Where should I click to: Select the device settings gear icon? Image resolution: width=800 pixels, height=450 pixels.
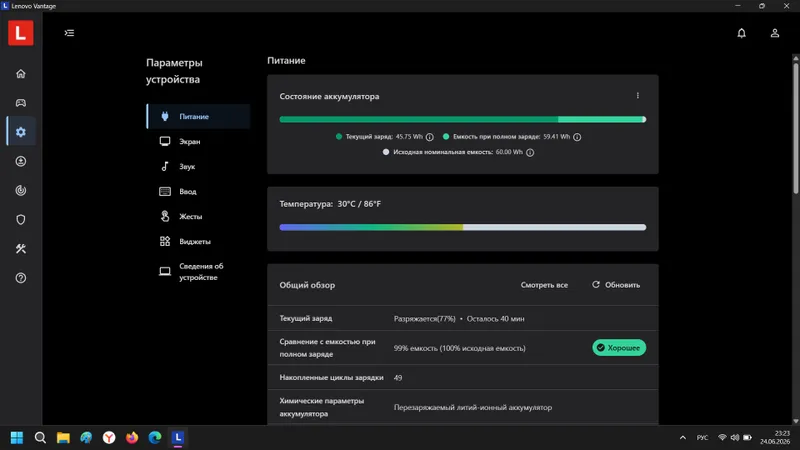(20, 132)
